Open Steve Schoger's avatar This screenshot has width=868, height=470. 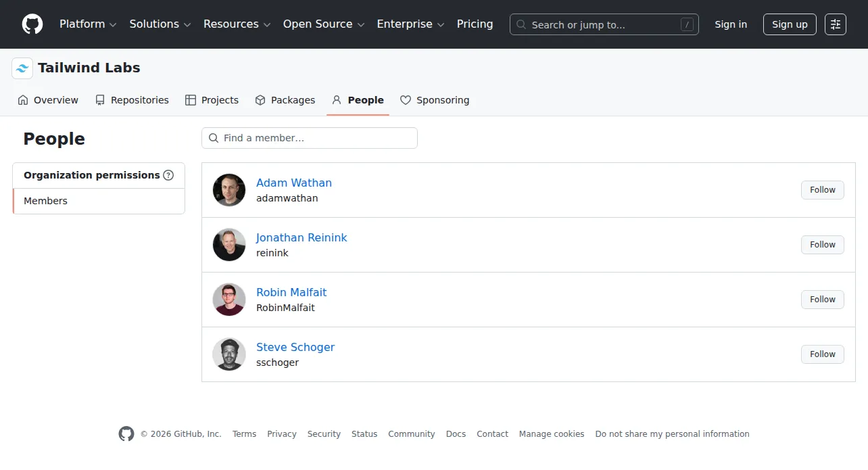tap(229, 354)
